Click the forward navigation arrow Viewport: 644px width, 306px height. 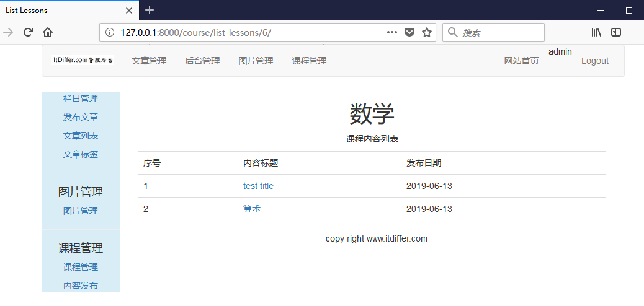pos(8,32)
